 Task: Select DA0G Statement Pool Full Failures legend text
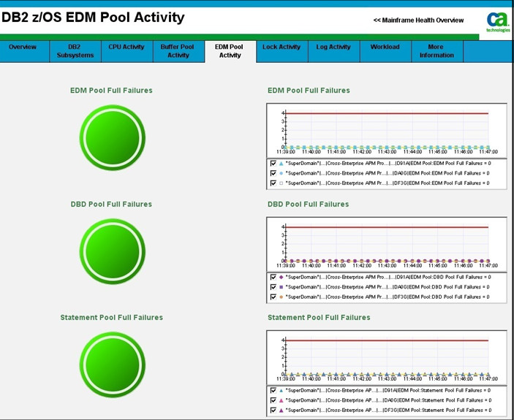click(x=388, y=400)
